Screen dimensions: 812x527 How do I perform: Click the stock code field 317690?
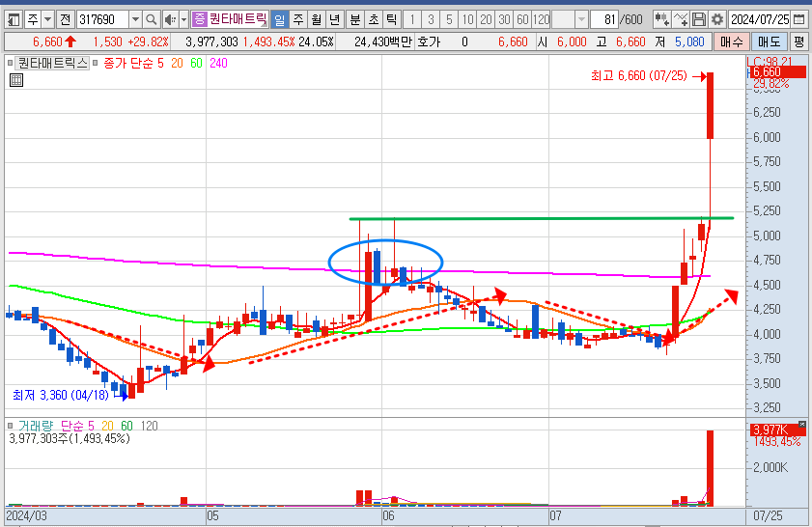[x=102, y=19]
